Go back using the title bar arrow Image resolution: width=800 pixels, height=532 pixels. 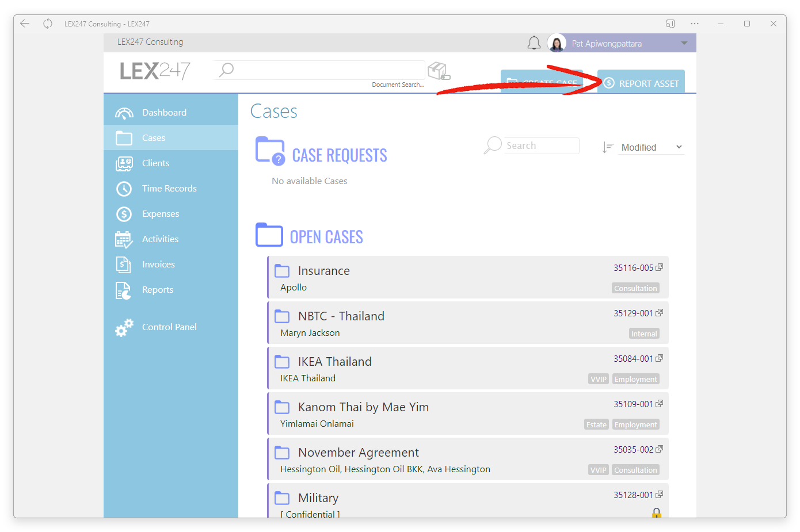25,24
